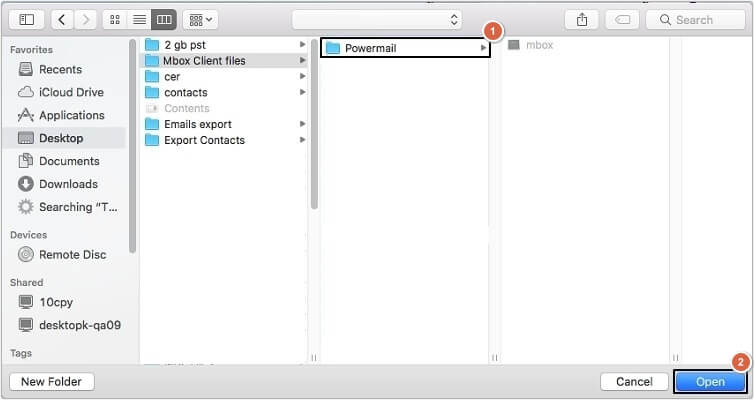Select the 'cer' folder

click(x=224, y=77)
